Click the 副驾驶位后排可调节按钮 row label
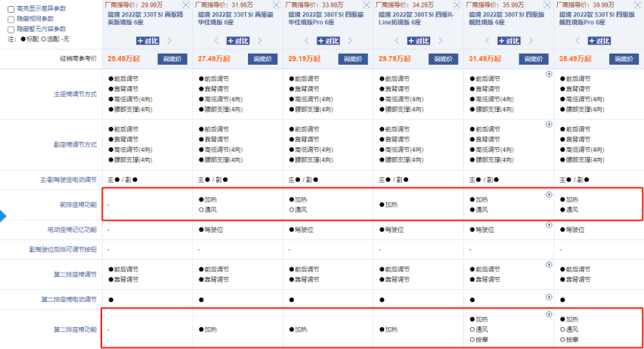 coord(63,249)
